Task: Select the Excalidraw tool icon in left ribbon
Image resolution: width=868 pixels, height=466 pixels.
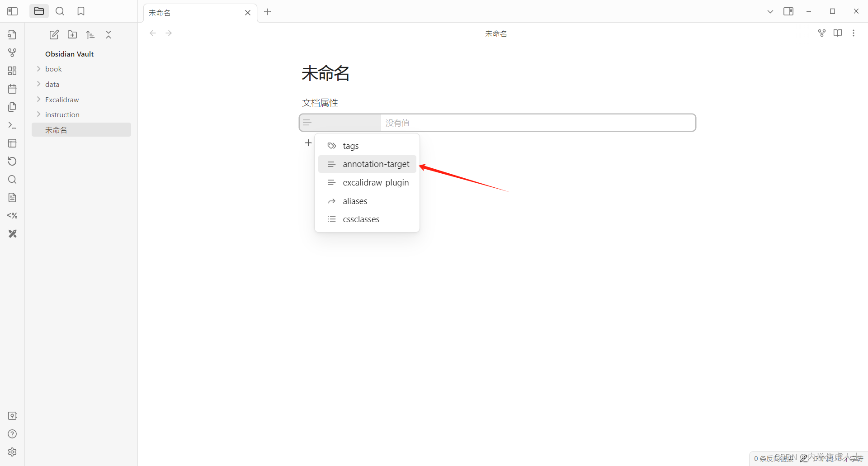Action: pyautogui.click(x=12, y=233)
